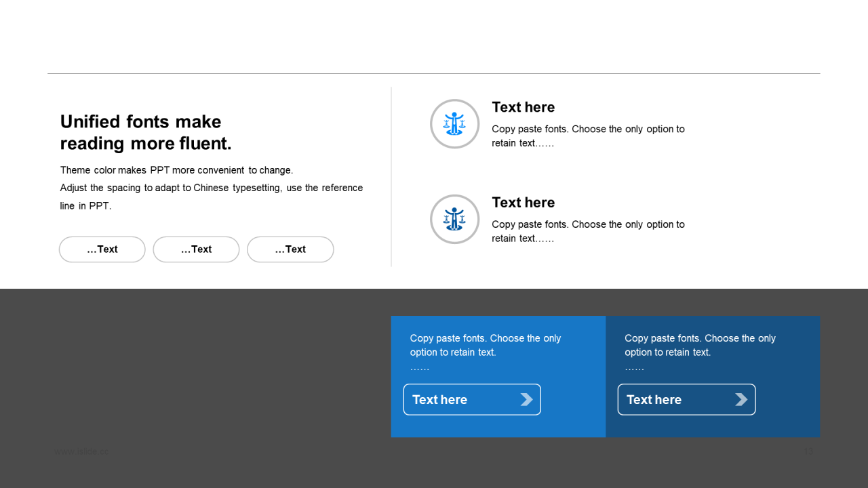This screenshot has height=488, width=868.
Task: Click the slide page number 13
Action: 808,451
